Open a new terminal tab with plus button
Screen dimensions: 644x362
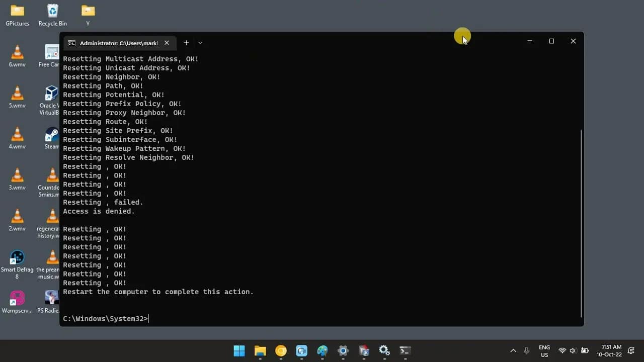(x=186, y=43)
